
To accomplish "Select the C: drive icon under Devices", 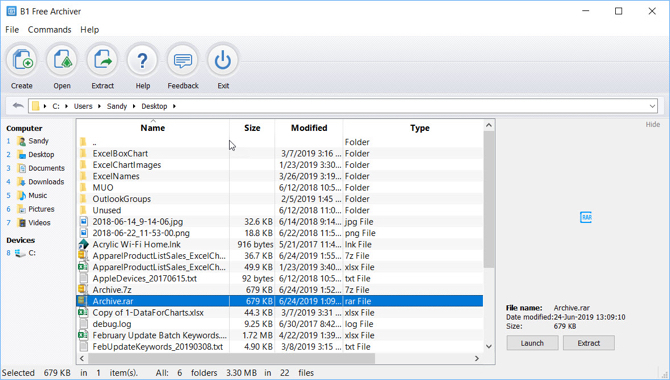I will 20,253.
